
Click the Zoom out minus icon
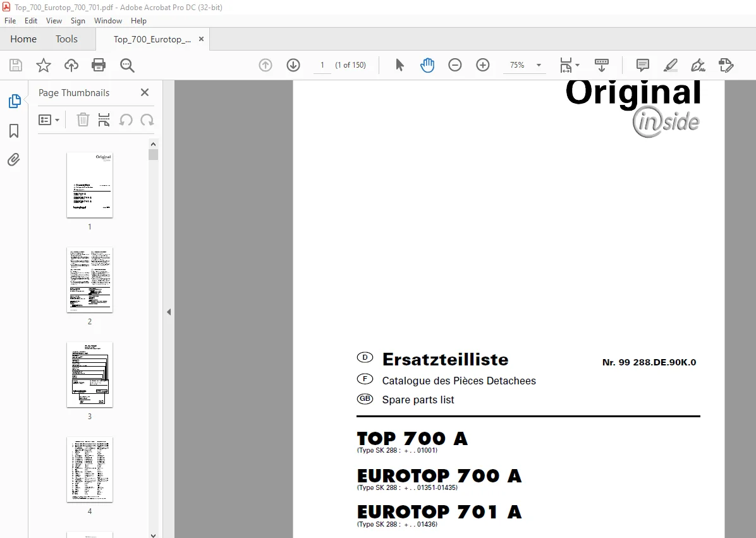click(454, 65)
